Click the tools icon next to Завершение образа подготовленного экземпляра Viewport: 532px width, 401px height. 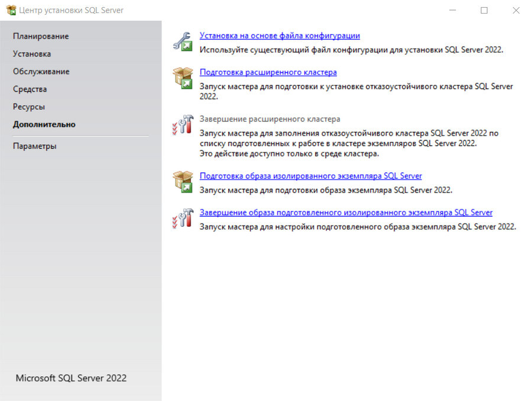tap(183, 218)
